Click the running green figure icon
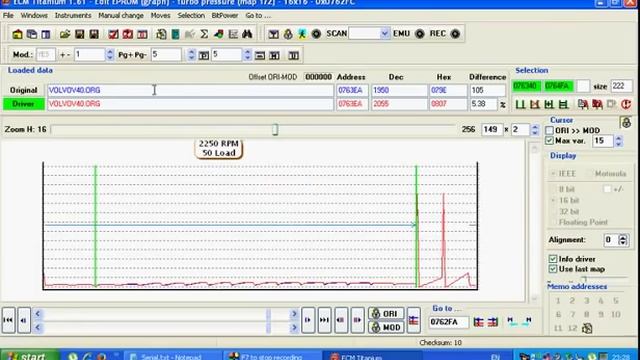Image resolution: width=640 pixels, height=360 pixels. pos(302,34)
